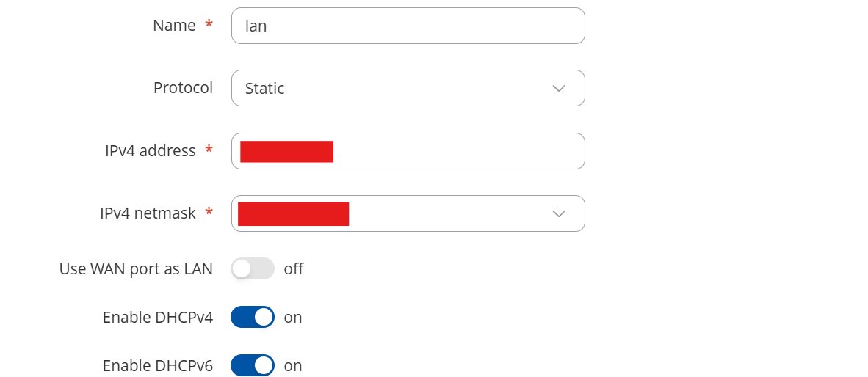Click the IPv4 address label
868x377 pixels.
(150, 151)
